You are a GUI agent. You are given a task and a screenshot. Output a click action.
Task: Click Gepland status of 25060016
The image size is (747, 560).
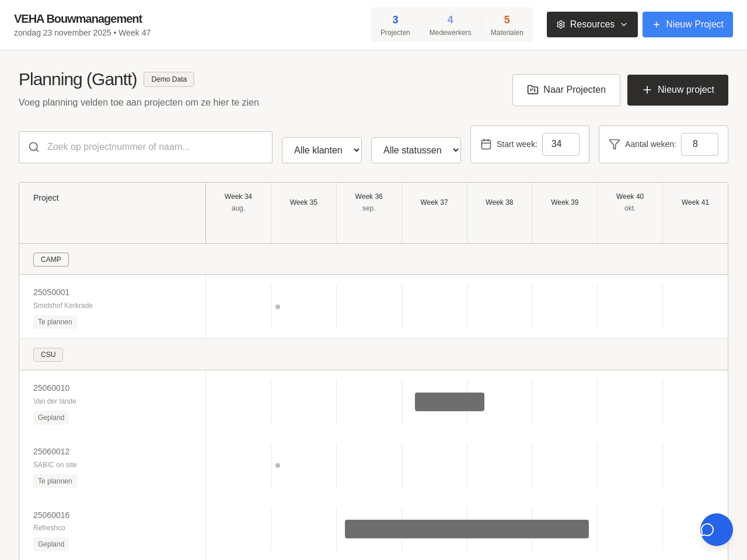[51, 544]
